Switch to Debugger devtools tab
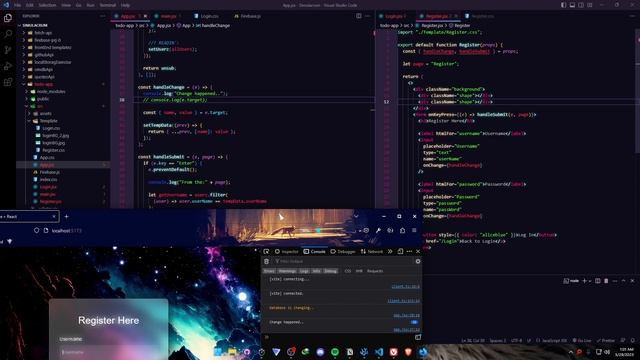The width and height of the screenshot is (640, 360). tap(343, 251)
